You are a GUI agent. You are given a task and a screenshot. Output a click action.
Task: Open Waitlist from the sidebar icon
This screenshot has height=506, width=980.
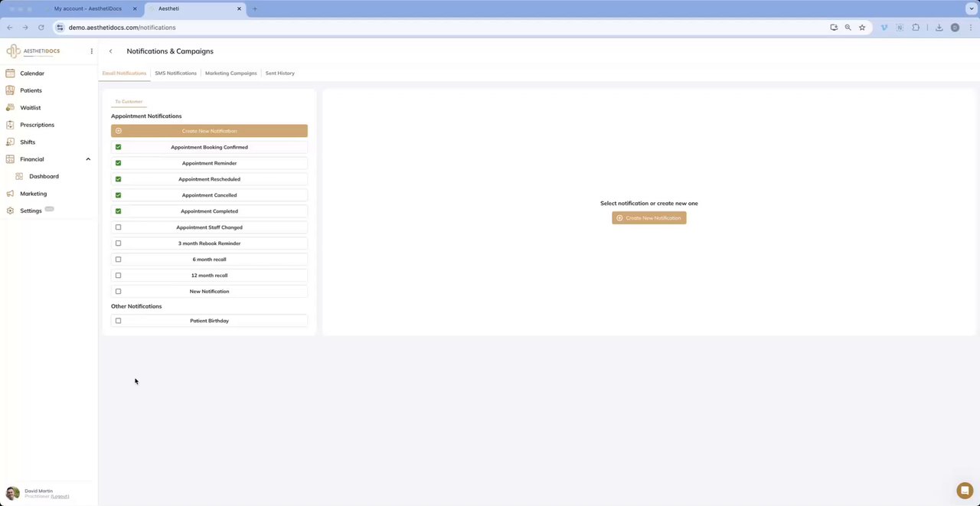tap(10, 108)
